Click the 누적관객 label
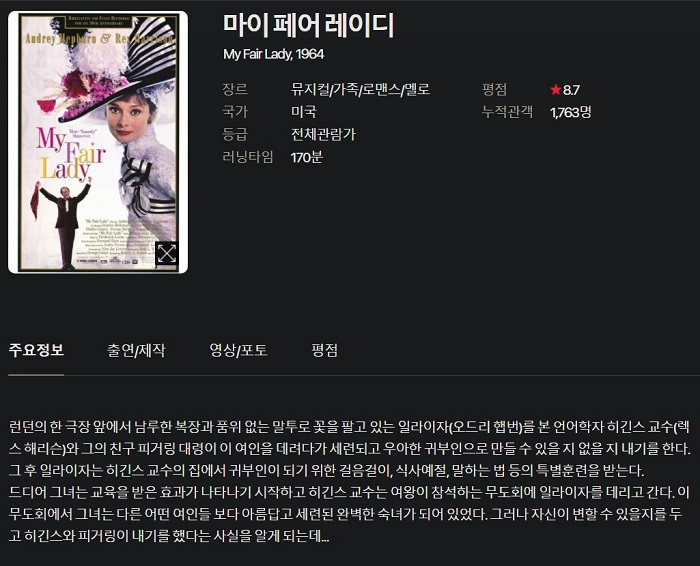700x566 pixels. [507, 112]
